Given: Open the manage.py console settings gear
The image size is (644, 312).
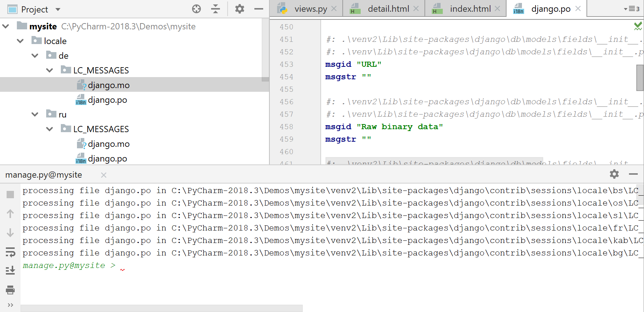Looking at the screenshot, I should 614,174.
